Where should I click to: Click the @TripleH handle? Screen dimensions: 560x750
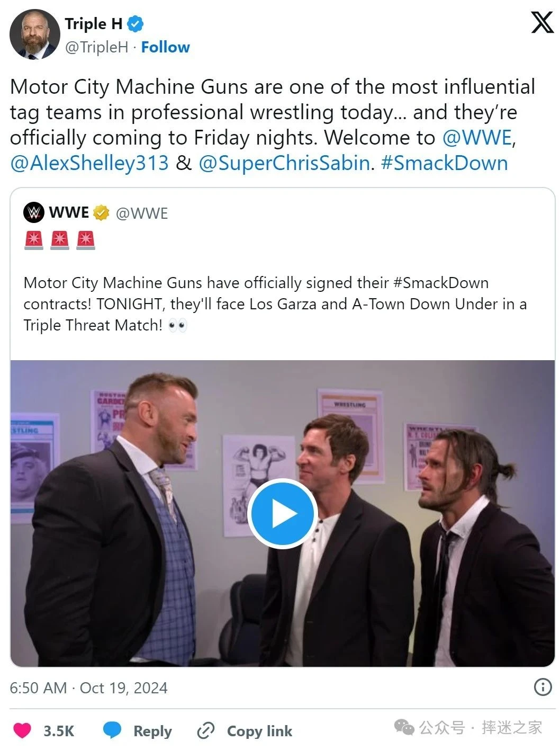coord(96,47)
